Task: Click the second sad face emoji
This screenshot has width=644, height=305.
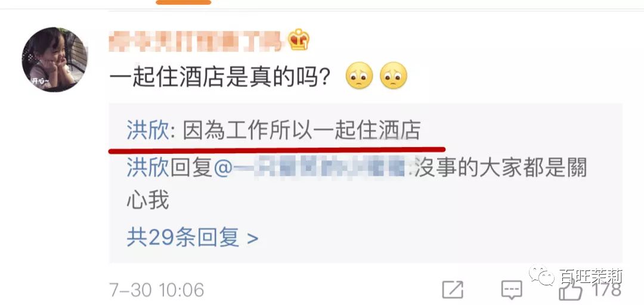Action: tap(394, 76)
